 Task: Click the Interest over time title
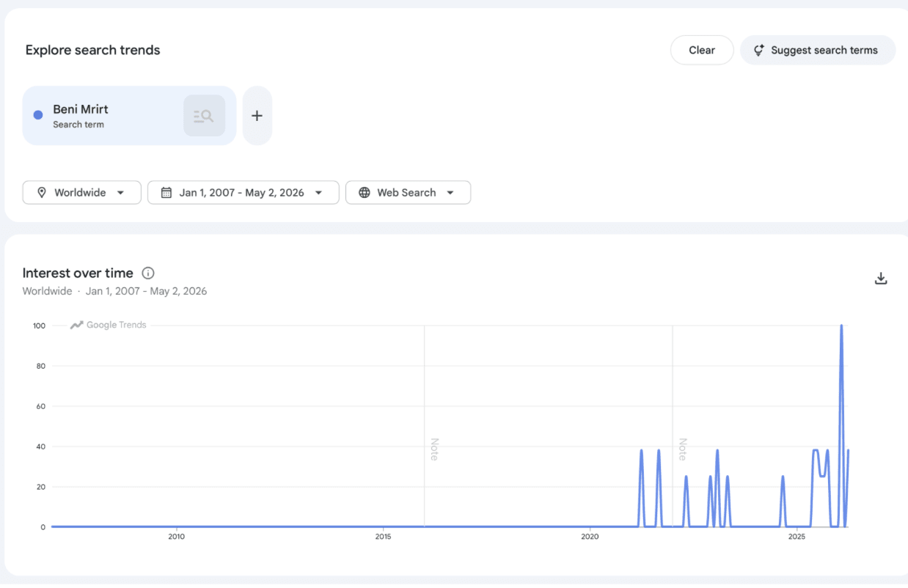(78, 273)
